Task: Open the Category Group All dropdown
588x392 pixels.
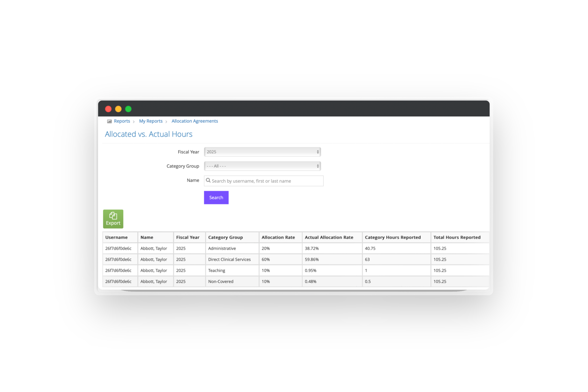Action: [262, 166]
